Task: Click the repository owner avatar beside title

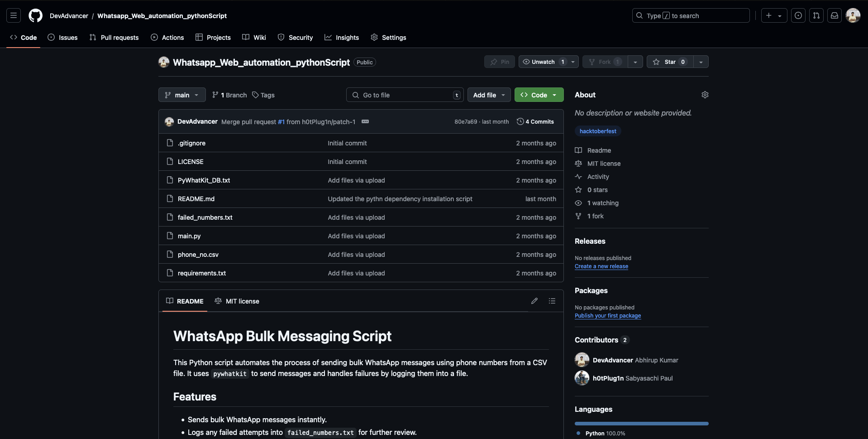Action: click(164, 62)
